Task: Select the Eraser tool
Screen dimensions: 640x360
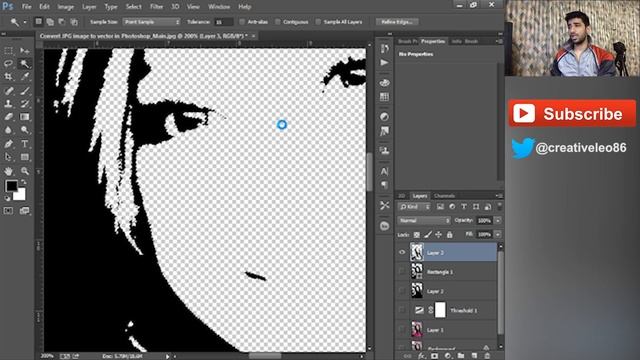Action: click(8, 117)
